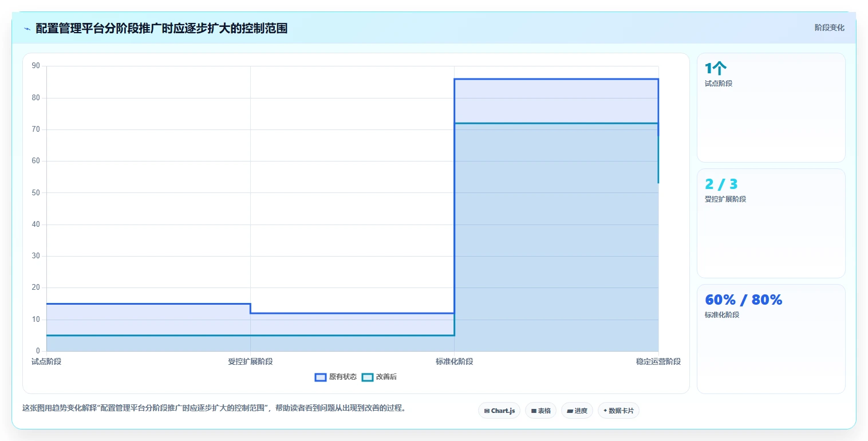Click the y-axis value 70
868x441 pixels.
[36, 129]
